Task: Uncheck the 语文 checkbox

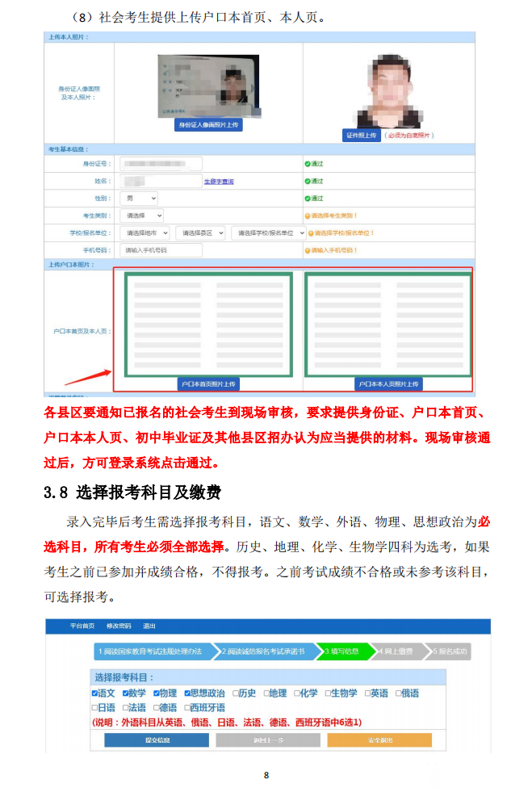Action: (x=94, y=693)
